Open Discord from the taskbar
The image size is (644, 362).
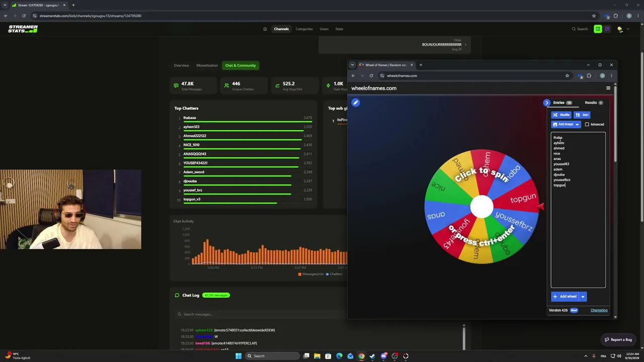383,356
